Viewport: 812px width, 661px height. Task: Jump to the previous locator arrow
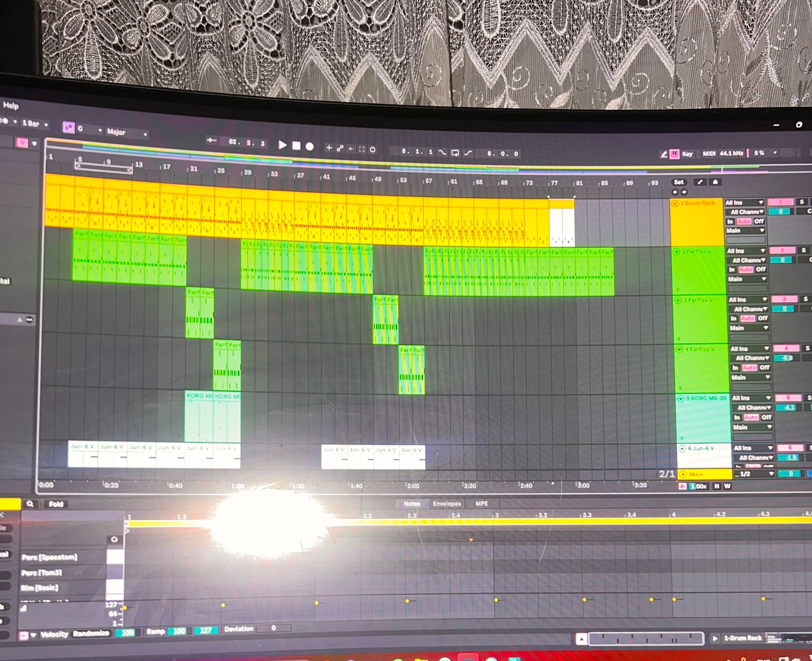pos(675,192)
